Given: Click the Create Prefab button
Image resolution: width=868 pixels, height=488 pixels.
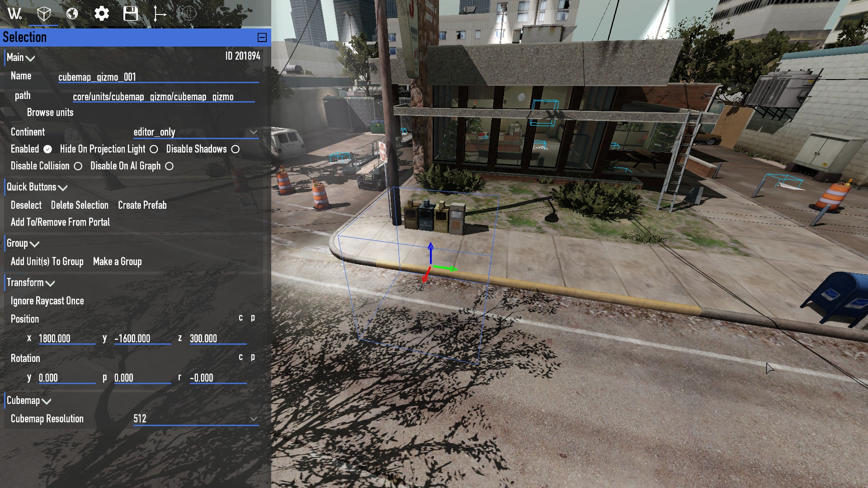Looking at the screenshot, I should pos(142,205).
